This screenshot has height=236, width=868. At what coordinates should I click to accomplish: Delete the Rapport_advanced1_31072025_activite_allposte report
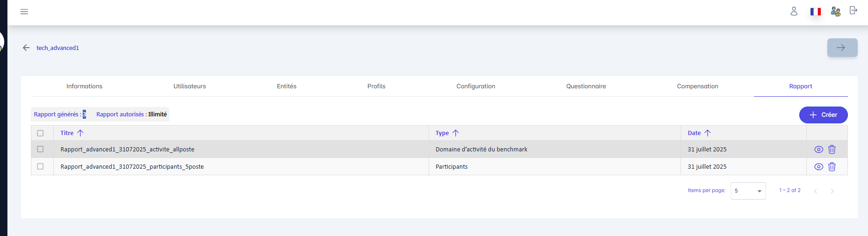pos(832,150)
